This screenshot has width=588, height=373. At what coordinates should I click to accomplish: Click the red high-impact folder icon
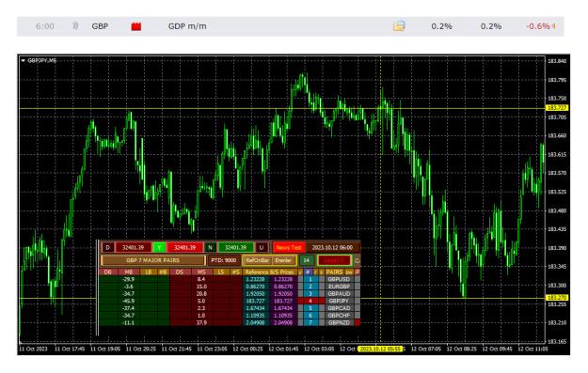point(136,26)
